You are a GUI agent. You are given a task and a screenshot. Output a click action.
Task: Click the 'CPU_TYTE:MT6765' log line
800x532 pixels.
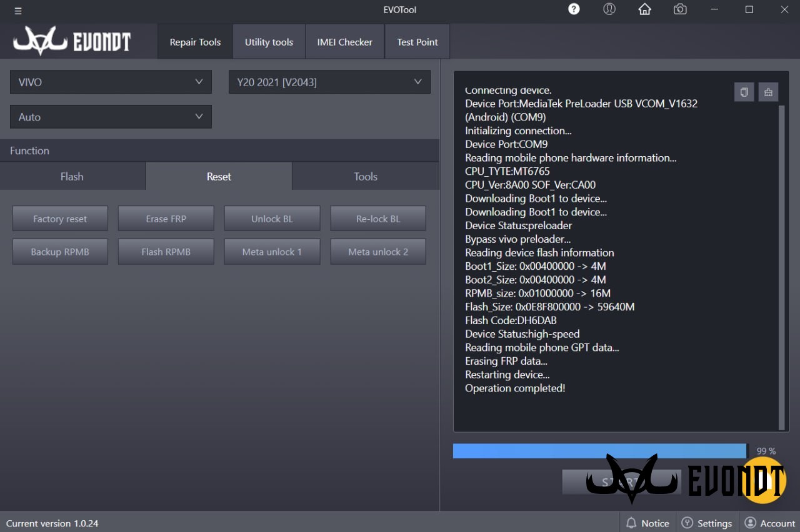(x=507, y=171)
